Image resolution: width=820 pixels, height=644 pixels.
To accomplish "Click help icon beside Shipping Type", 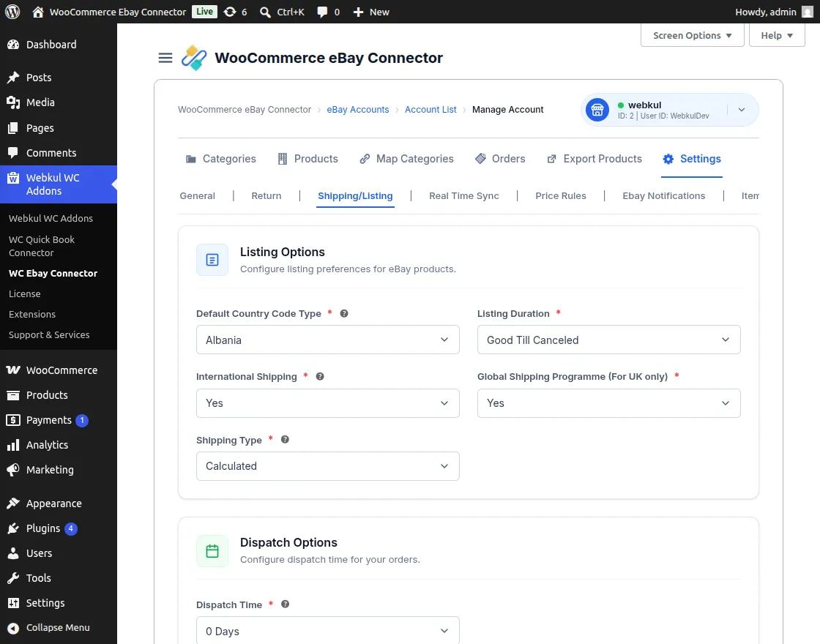I will pyautogui.click(x=285, y=440).
